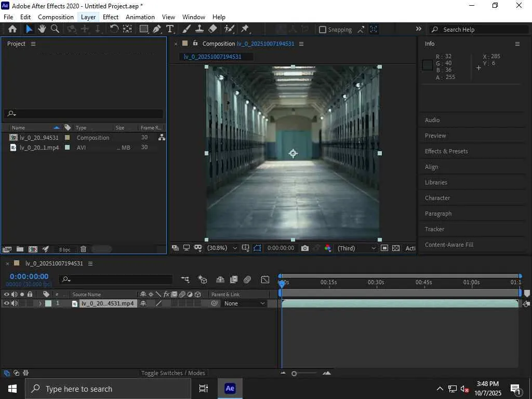Open the Composition menu
This screenshot has width=532, height=399.
point(56,17)
